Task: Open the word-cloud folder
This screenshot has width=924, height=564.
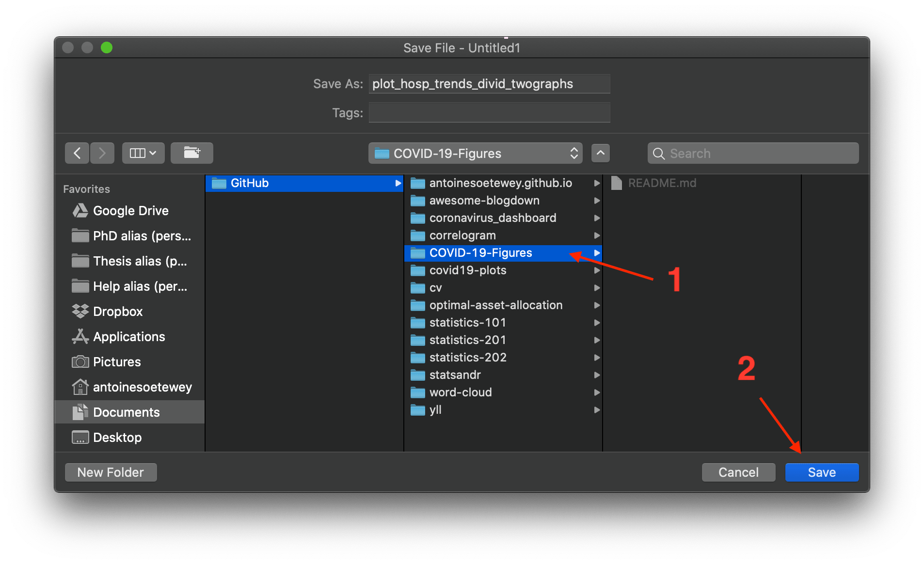Action: (x=503, y=392)
